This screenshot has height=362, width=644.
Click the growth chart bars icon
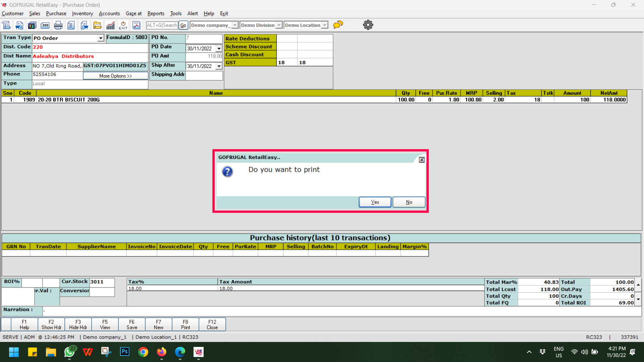[110, 25]
